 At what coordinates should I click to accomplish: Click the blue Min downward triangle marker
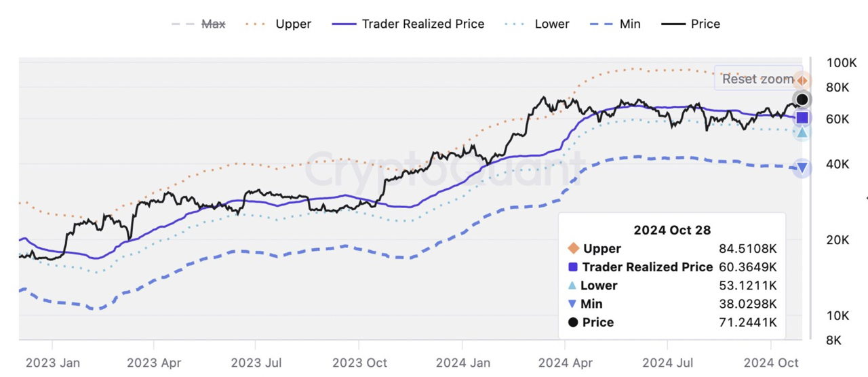(802, 167)
